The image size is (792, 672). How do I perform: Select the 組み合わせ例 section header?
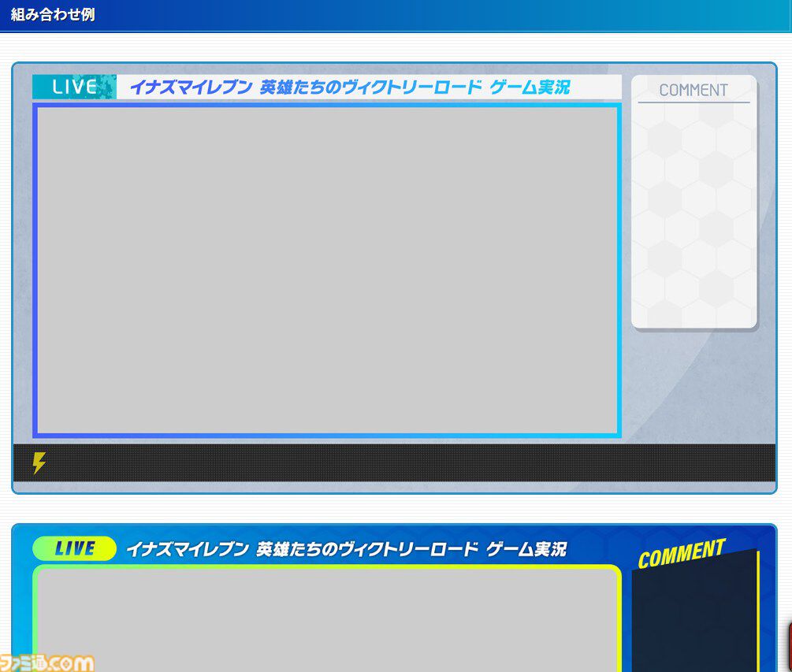coord(53,14)
